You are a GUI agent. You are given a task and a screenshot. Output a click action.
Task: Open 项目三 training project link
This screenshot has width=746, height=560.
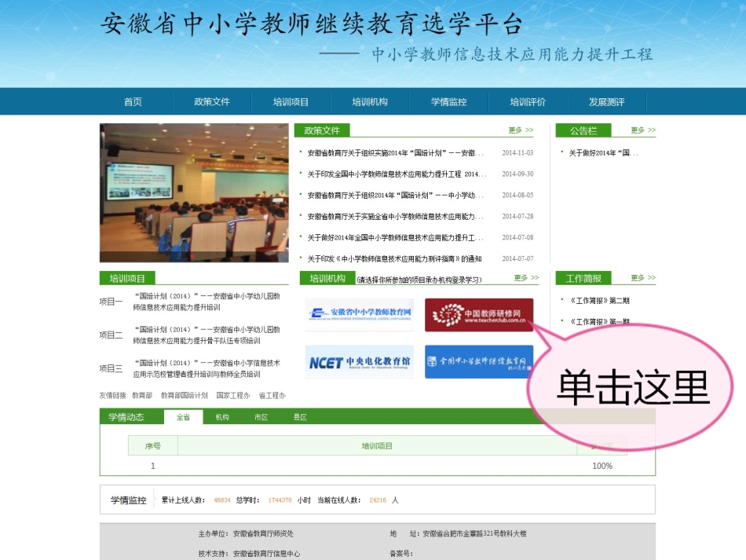pyautogui.click(x=207, y=368)
